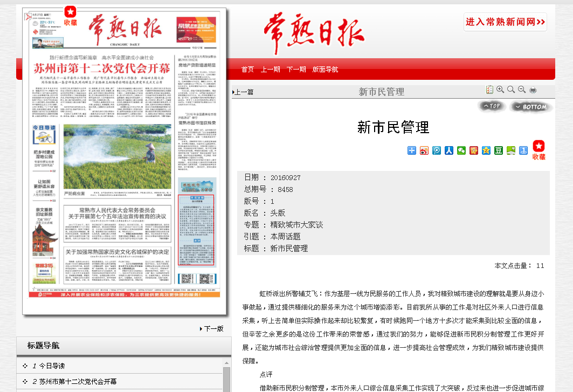Go to 上一期 previous issue
Viewport: 573px width, 392px height.
tap(270, 70)
